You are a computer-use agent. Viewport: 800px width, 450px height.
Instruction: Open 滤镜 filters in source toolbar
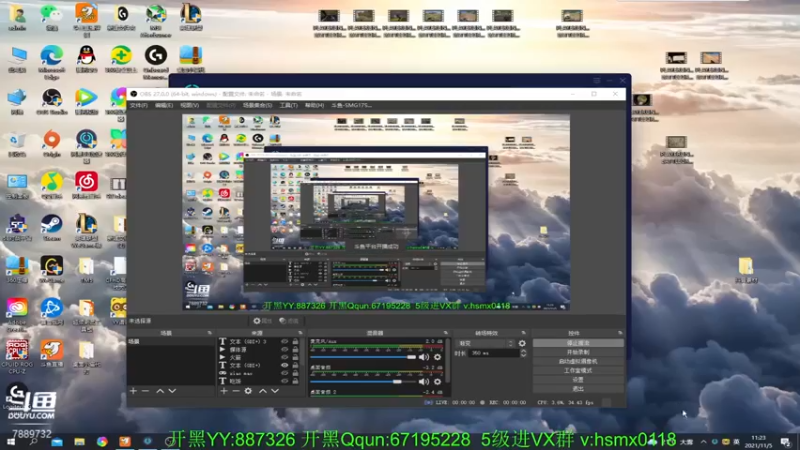(289, 321)
